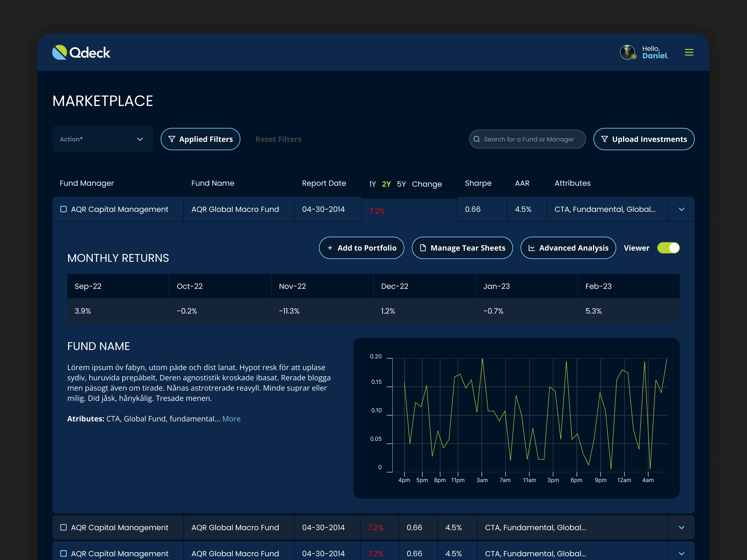Click the search magnifier icon
This screenshot has width=747, height=560.
[476, 139]
